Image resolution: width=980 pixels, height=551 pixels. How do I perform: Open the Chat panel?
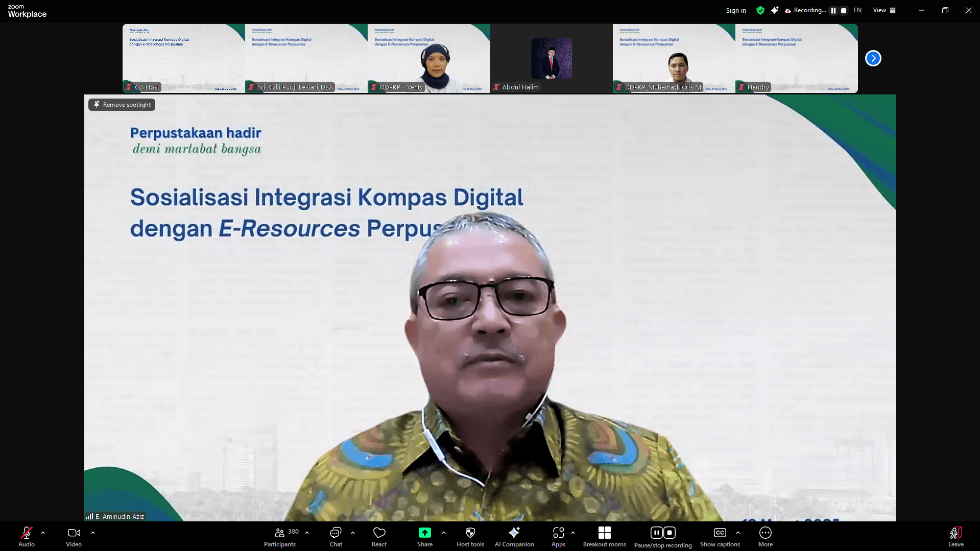click(x=336, y=537)
